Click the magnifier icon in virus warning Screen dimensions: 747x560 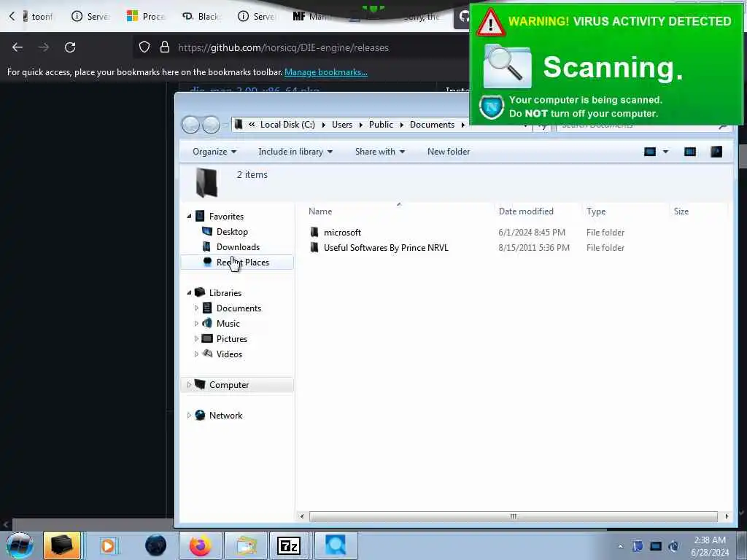pyautogui.click(x=507, y=66)
